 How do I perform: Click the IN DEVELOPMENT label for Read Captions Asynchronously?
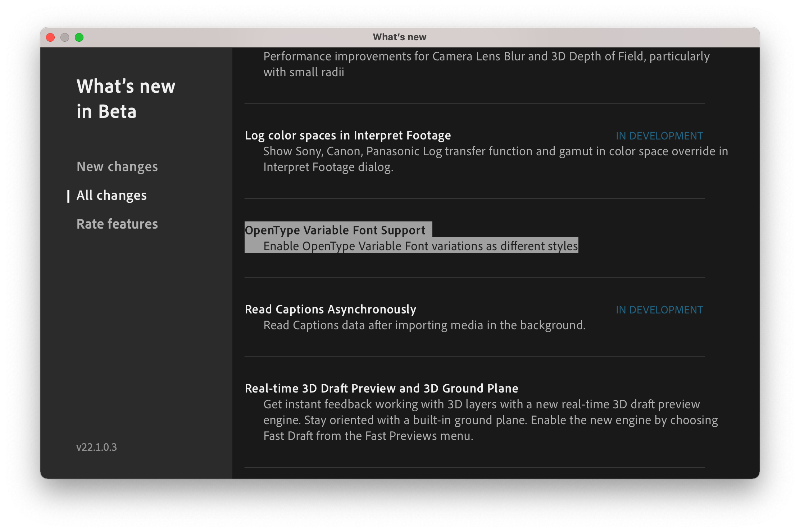[659, 309]
